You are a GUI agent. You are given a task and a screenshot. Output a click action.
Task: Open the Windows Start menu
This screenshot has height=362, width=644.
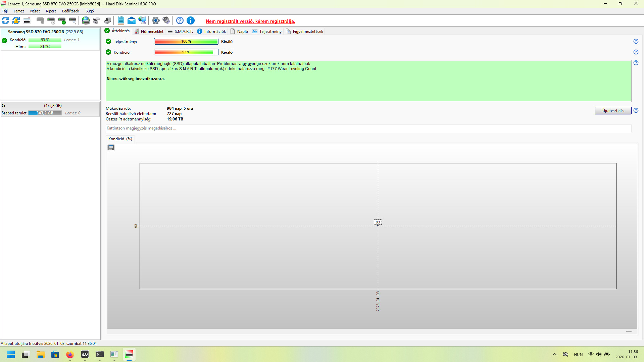11,354
